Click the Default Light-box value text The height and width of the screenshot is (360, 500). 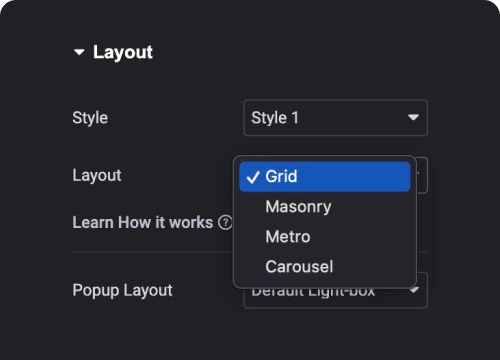click(313, 292)
